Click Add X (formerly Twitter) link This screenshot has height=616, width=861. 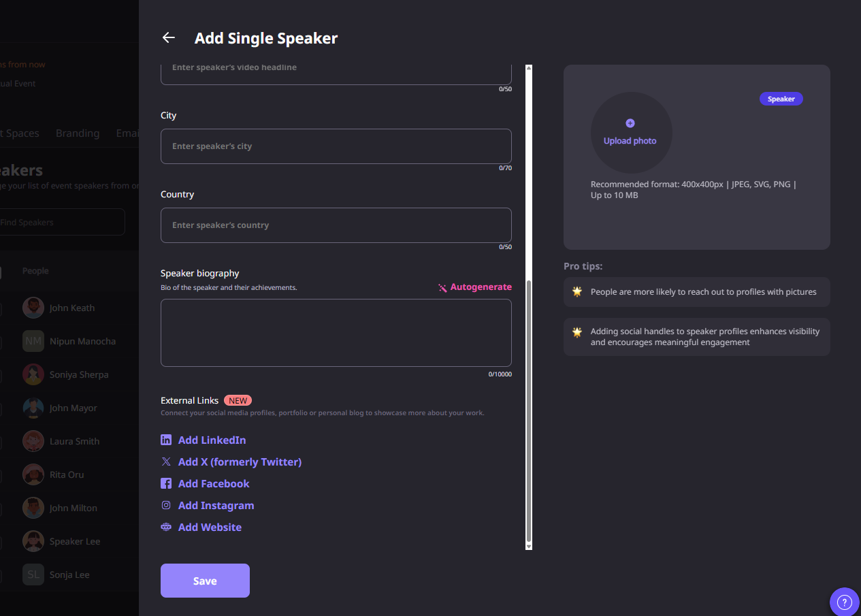click(240, 462)
